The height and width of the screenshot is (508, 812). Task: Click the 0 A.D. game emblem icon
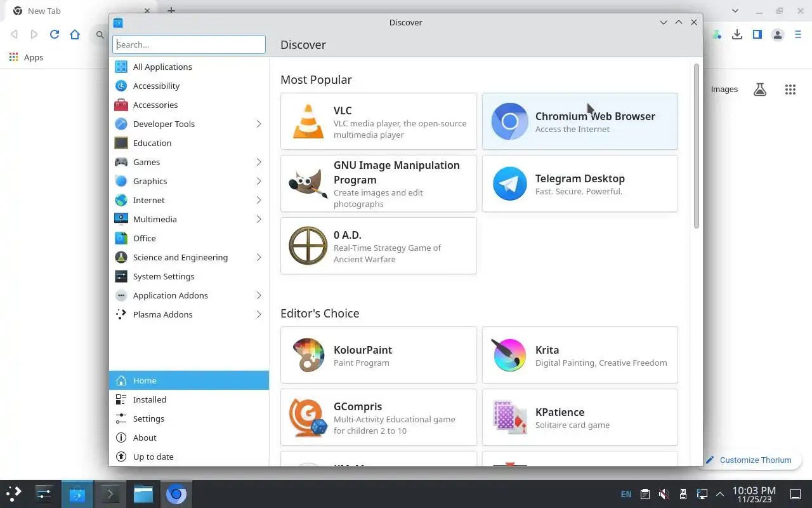coord(308,246)
